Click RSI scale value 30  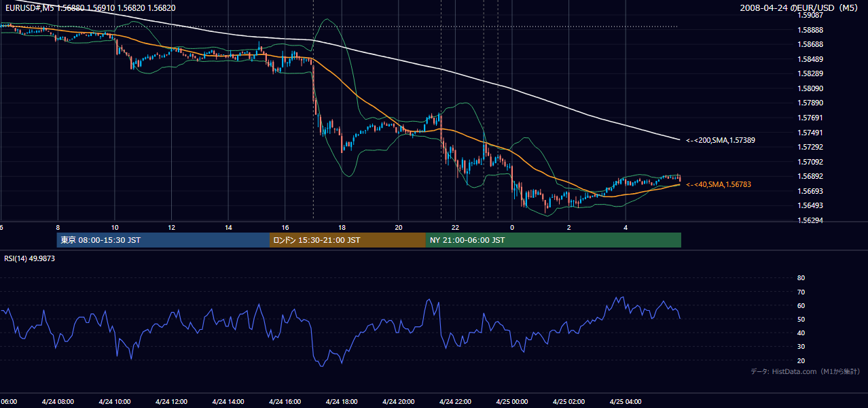801,347
